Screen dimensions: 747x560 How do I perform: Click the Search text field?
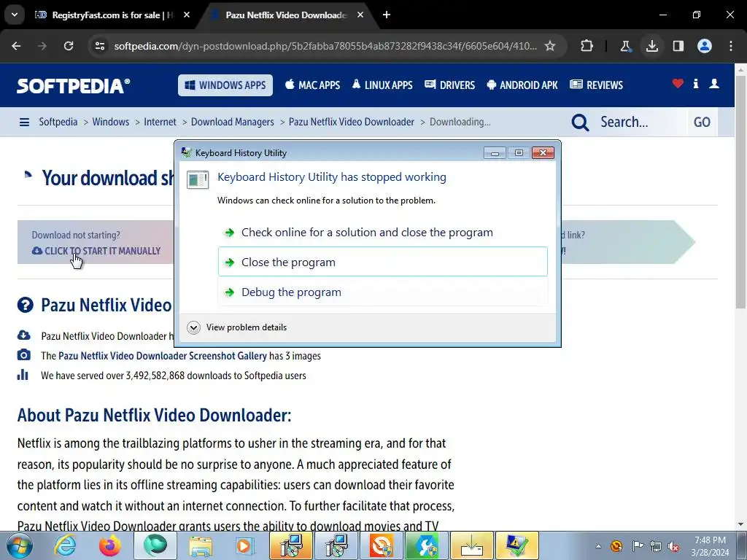pyautogui.click(x=640, y=122)
